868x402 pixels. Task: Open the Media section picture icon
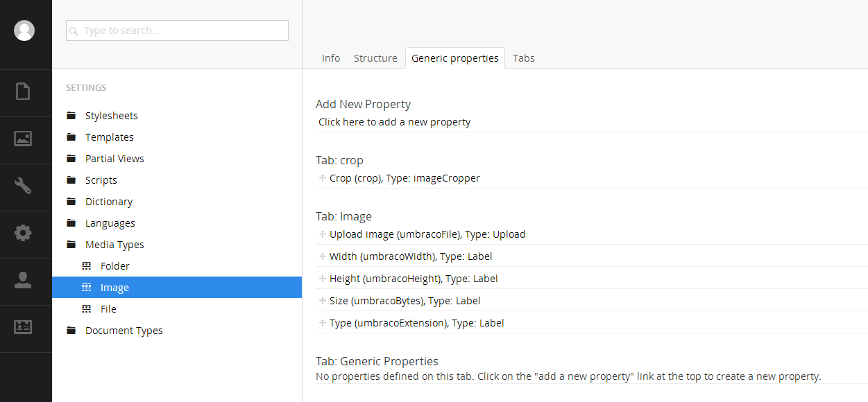tap(23, 138)
